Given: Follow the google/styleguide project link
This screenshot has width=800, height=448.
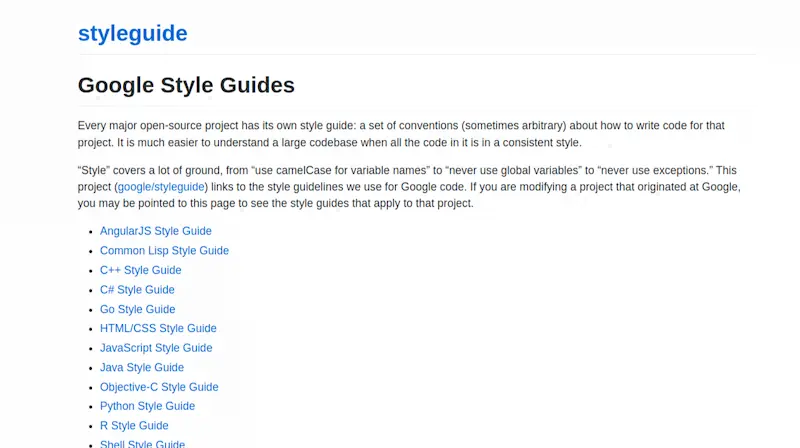Looking at the screenshot, I should [161, 187].
